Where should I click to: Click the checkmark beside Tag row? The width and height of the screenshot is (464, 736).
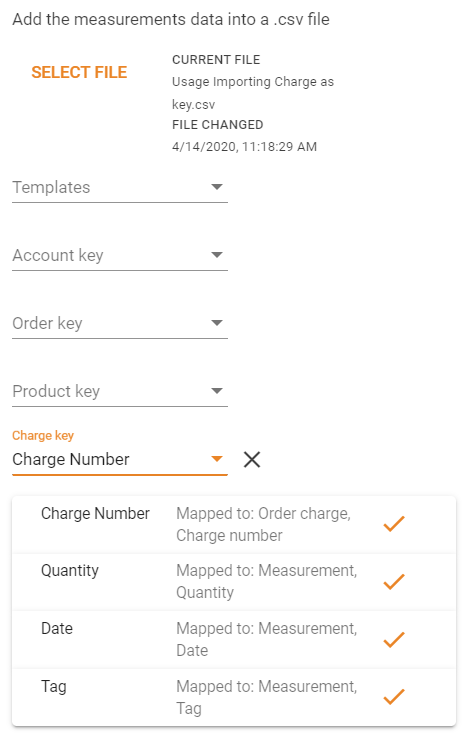[394, 697]
